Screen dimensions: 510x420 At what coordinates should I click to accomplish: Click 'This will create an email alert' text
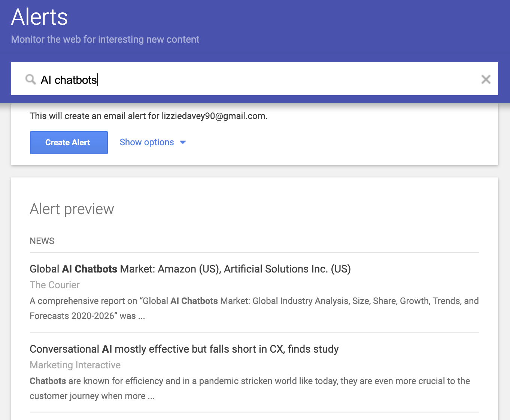94,116
